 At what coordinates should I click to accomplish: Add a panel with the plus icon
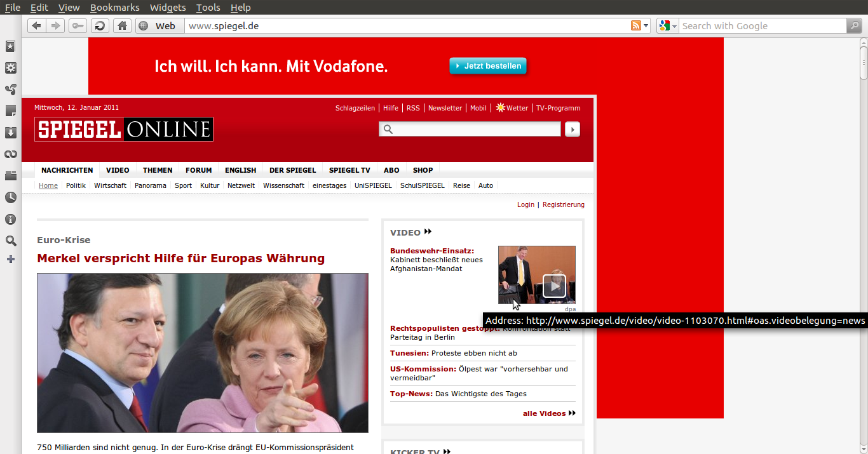coord(10,259)
